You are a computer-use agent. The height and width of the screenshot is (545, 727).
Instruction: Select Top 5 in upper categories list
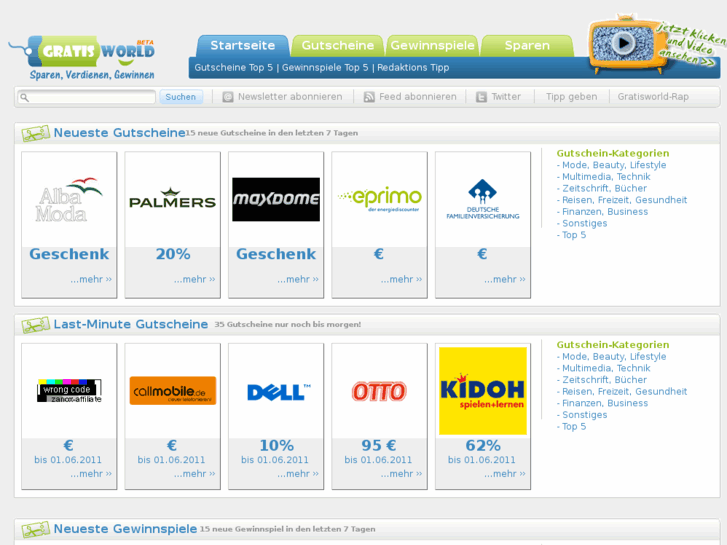point(574,235)
